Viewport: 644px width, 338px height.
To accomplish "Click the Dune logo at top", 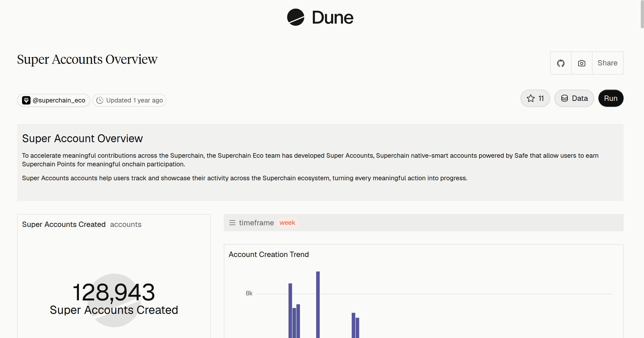I will [x=320, y=17].
